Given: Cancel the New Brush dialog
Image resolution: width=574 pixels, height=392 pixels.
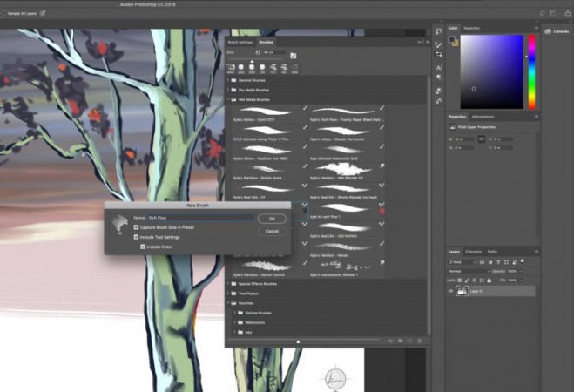Looking at the screenshot, I should point(272,231).
